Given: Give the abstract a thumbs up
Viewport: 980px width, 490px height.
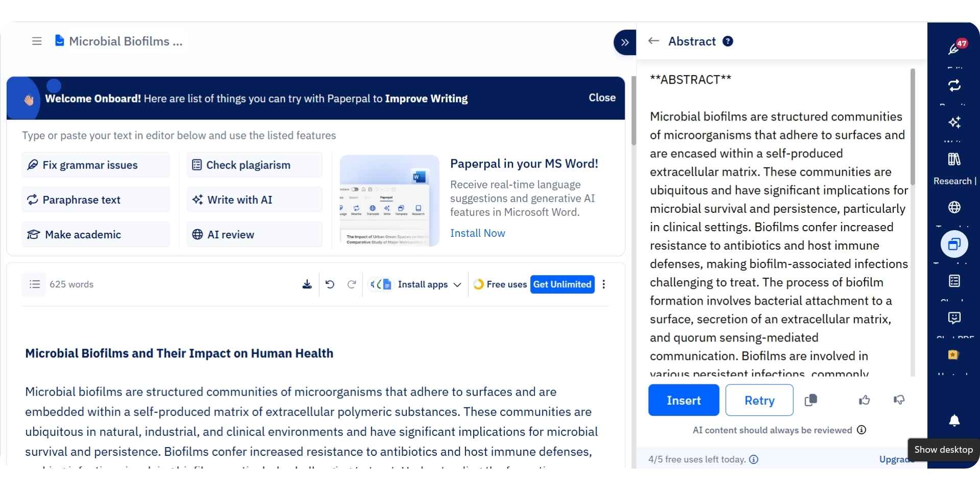Looking at the screenshot, I should (x=864, y=400).
